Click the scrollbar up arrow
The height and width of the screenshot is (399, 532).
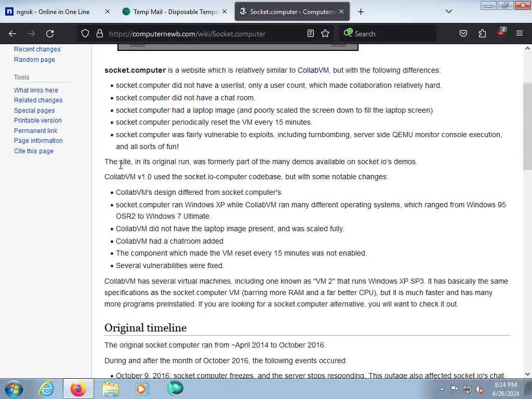pos(527,48)
